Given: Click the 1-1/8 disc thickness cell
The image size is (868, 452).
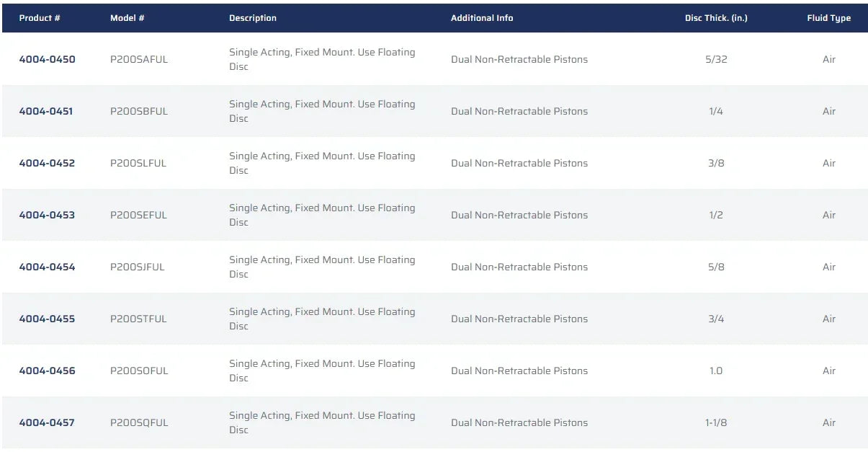Looking at the screenshot, I should coord(716,422).
